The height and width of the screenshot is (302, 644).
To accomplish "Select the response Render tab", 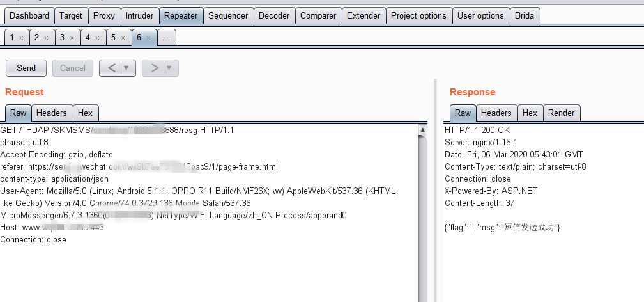I will click(x=561, y=113).
